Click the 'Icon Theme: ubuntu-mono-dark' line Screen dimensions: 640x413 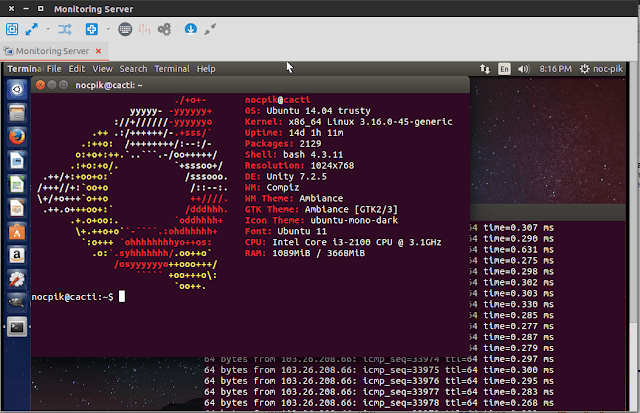pyautogui.click(x=321, y=221)
